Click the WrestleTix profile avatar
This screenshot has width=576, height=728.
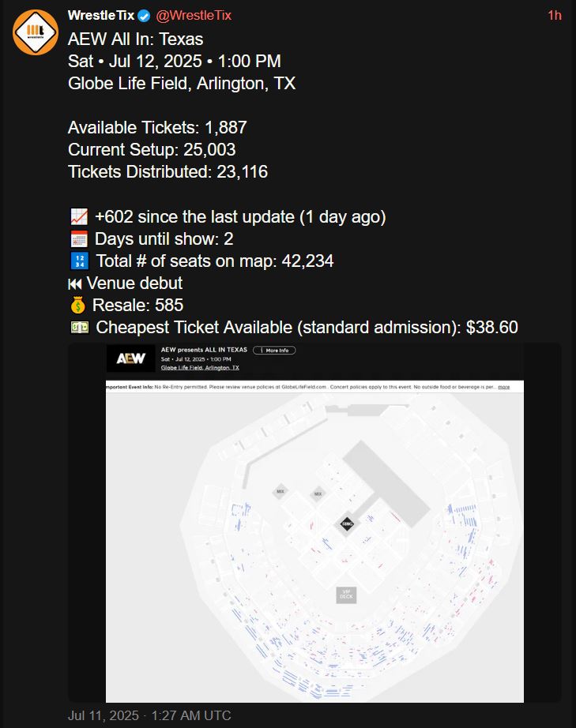pos(36,32)
